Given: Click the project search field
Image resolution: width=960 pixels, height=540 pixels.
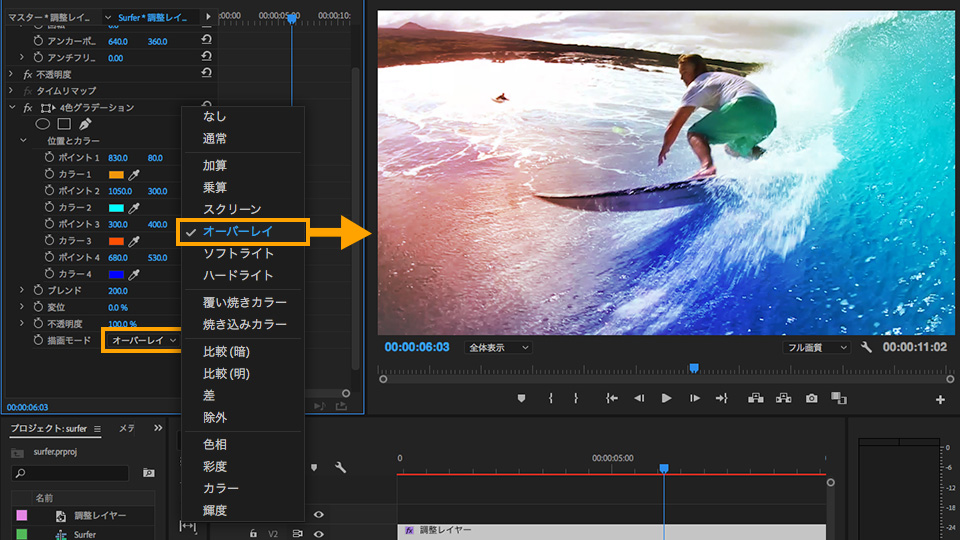Looking at the screenshot, I should (x=70, y=473).
